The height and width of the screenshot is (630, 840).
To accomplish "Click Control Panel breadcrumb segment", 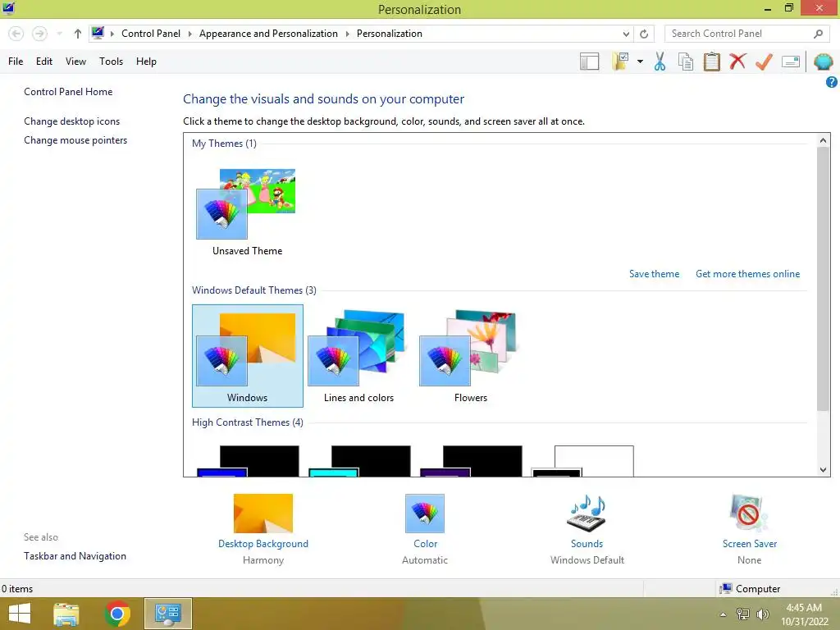I will [151, 34].
